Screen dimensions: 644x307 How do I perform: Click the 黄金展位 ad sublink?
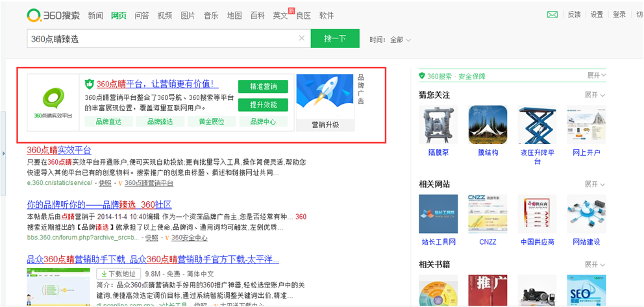[212, 121]
